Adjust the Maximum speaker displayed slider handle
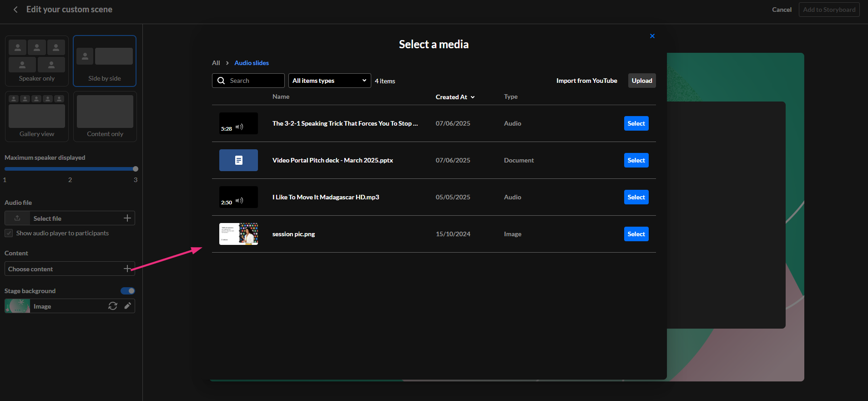This screenshot has width=868, height=401. (136, 169)
